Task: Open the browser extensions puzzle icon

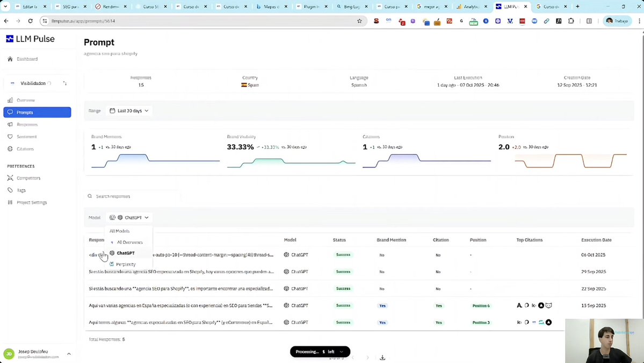Action: pos(571,21)
